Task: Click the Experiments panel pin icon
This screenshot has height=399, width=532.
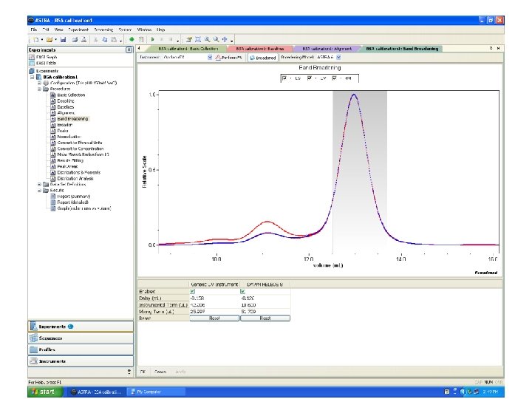Action: pos(129,50)
